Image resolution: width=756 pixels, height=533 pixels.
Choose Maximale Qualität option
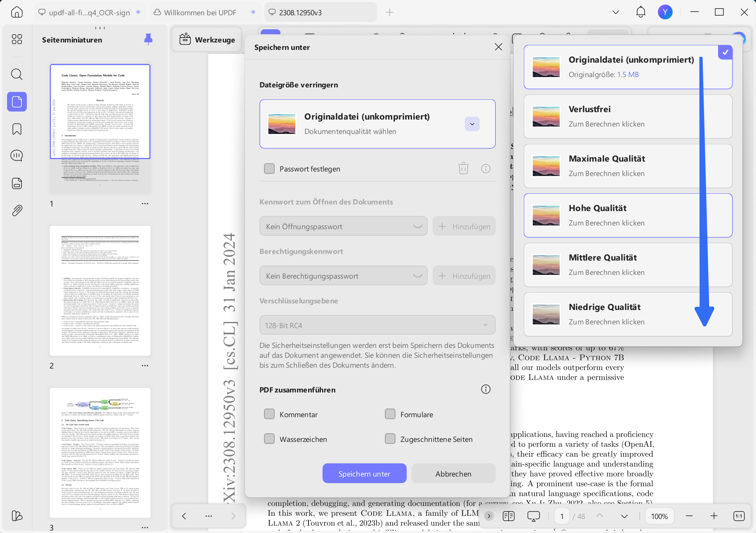628,166
